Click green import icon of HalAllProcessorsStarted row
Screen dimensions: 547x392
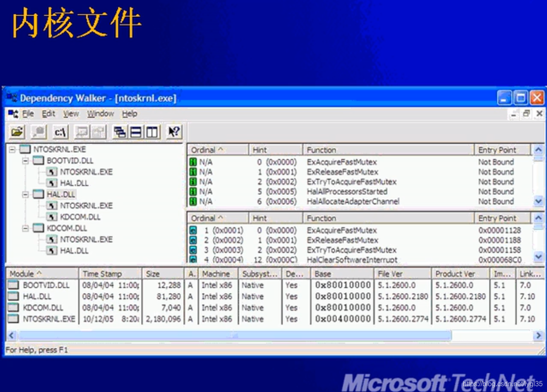point(193,192)
